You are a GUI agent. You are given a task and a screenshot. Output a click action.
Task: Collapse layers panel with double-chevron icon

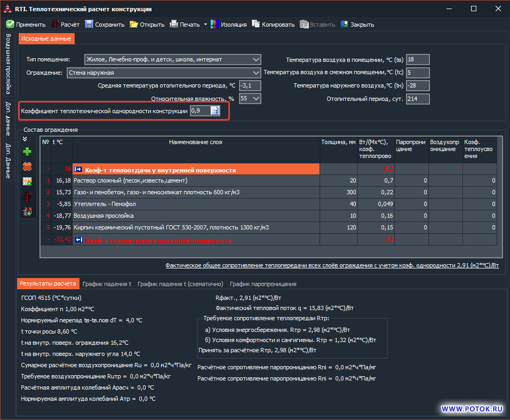coord(25,139)
